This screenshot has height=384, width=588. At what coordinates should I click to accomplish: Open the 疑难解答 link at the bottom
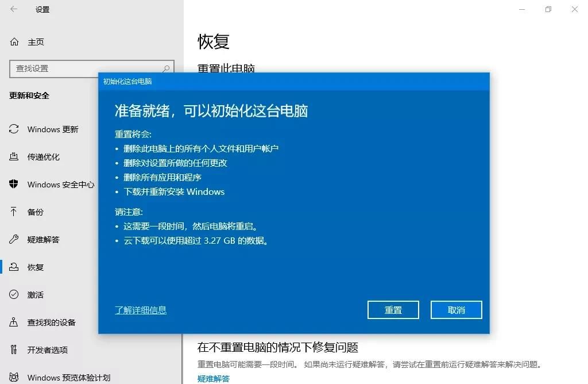pyautogui.click(x=213, y=379)
